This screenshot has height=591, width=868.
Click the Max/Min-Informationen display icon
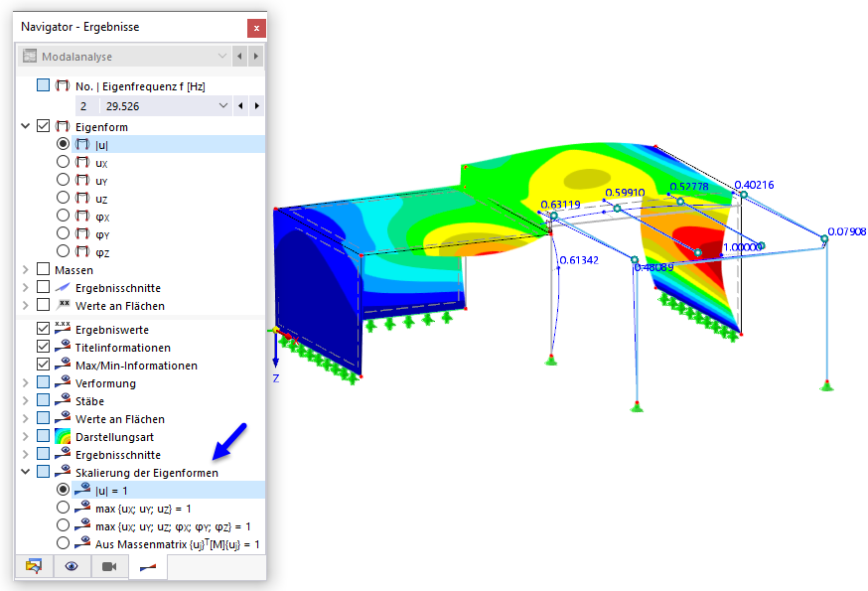pos(63,364)
